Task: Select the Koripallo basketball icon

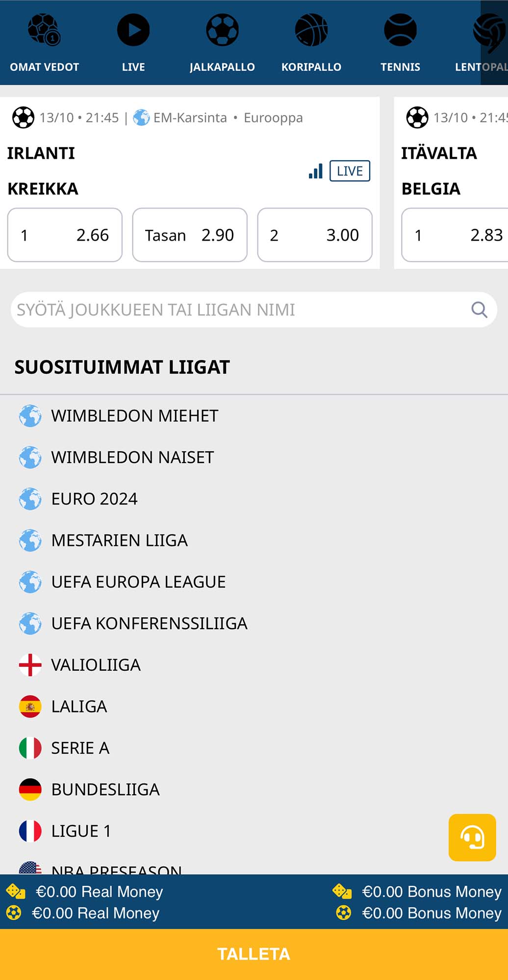Action: tap(311, 30)
